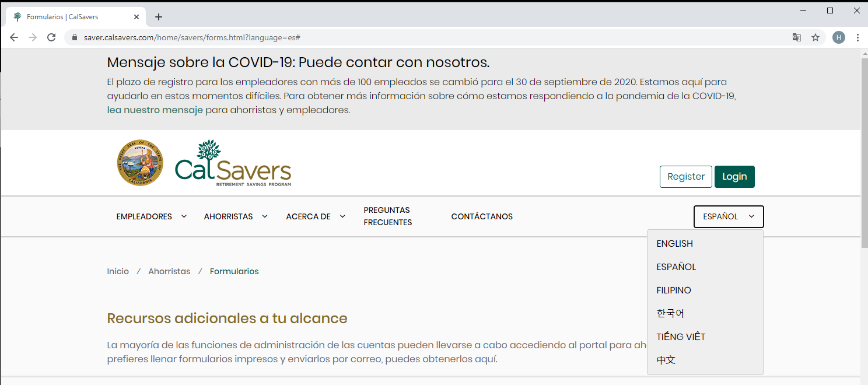868x385 pixels.
Task: Bookmark this page with the star icon
Action: [815, 37]
